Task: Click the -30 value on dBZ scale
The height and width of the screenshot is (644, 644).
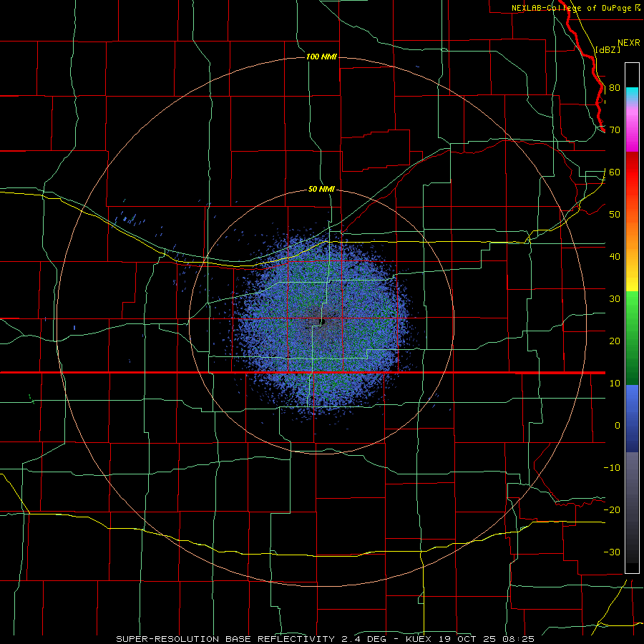Action: 612,552
